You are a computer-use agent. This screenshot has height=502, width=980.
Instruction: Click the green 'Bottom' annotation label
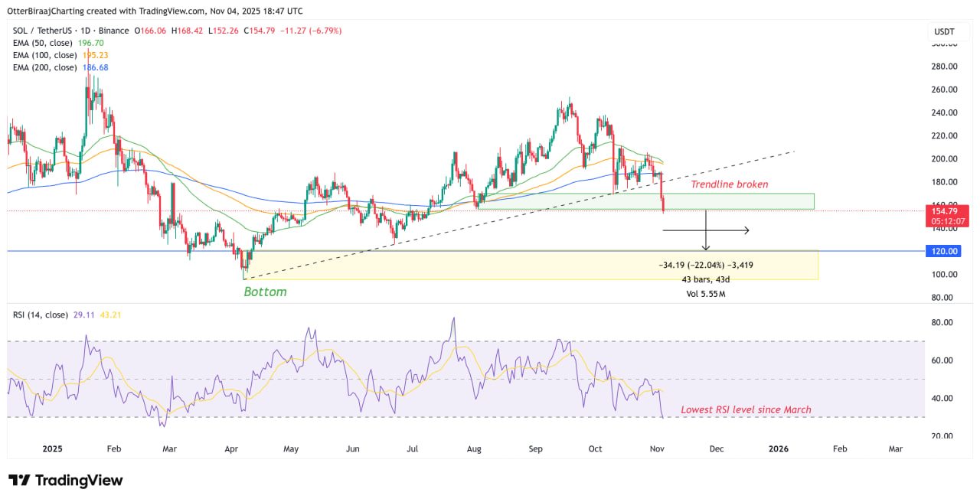pos(265,292)
